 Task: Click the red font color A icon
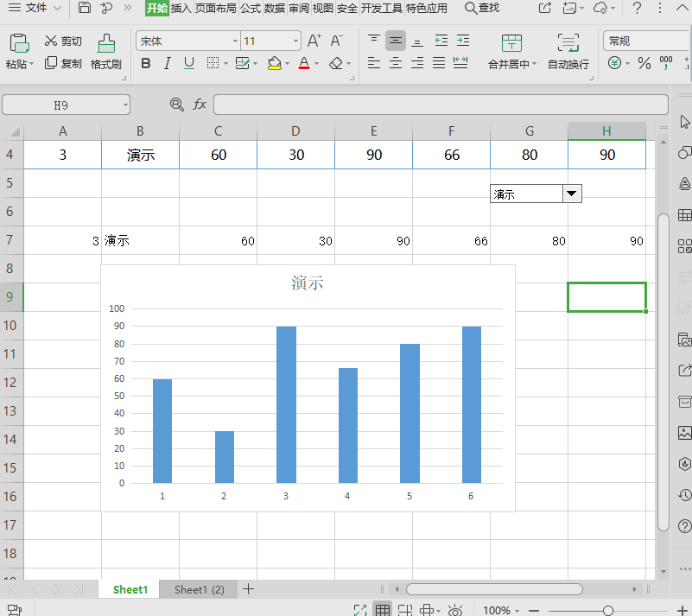(x=304, y=64)
